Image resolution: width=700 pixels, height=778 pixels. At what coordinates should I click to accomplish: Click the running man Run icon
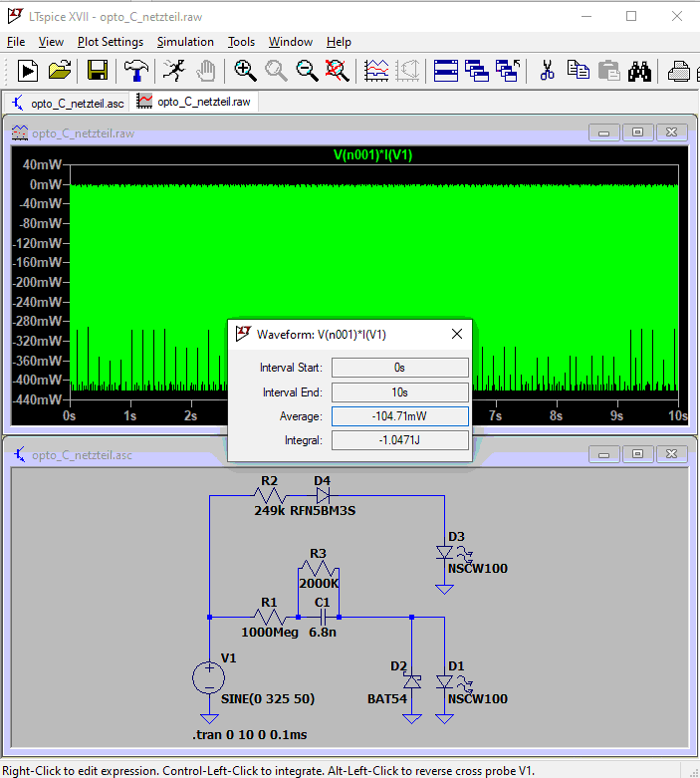[174, 71]
